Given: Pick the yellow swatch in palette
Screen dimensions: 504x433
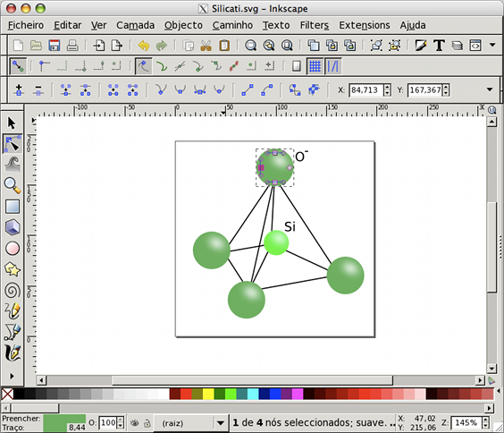Looking at the screenshot, I should pos(208,394).
